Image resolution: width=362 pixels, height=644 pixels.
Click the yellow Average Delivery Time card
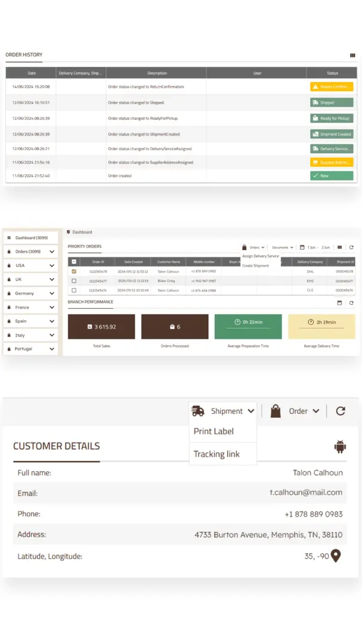[x=321, y=327]
